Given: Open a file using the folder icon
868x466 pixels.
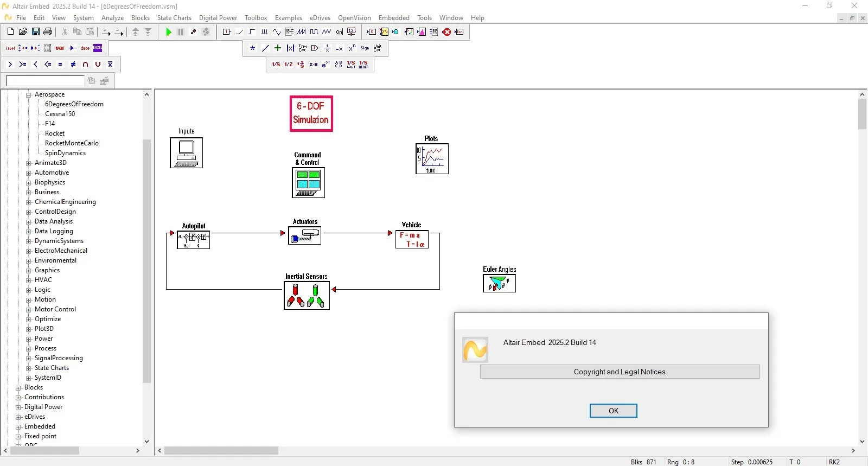Looking at the screenshot, I should click(23, 32).
